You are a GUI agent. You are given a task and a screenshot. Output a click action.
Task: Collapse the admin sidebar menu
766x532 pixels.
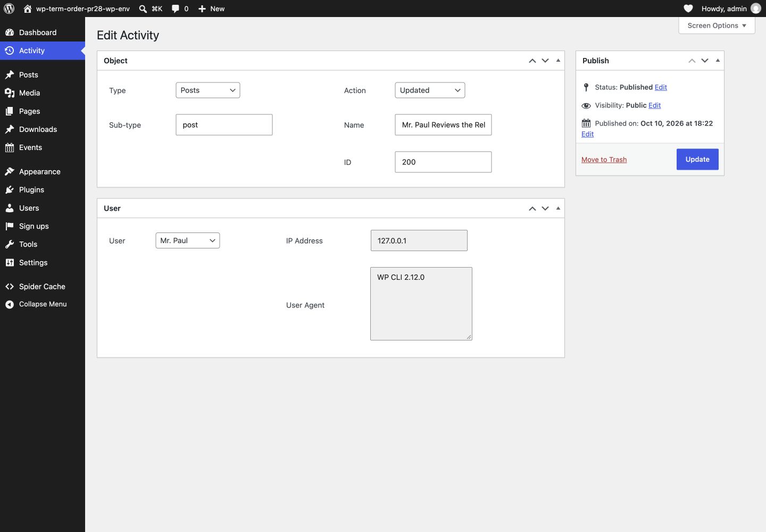[x=43, y=304]
